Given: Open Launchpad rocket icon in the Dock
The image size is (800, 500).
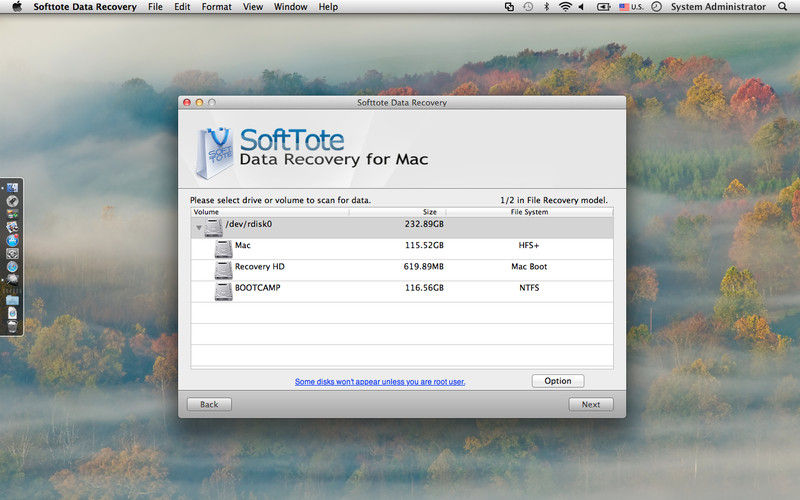Looking at the screenshot, I should tap(12, 201).
